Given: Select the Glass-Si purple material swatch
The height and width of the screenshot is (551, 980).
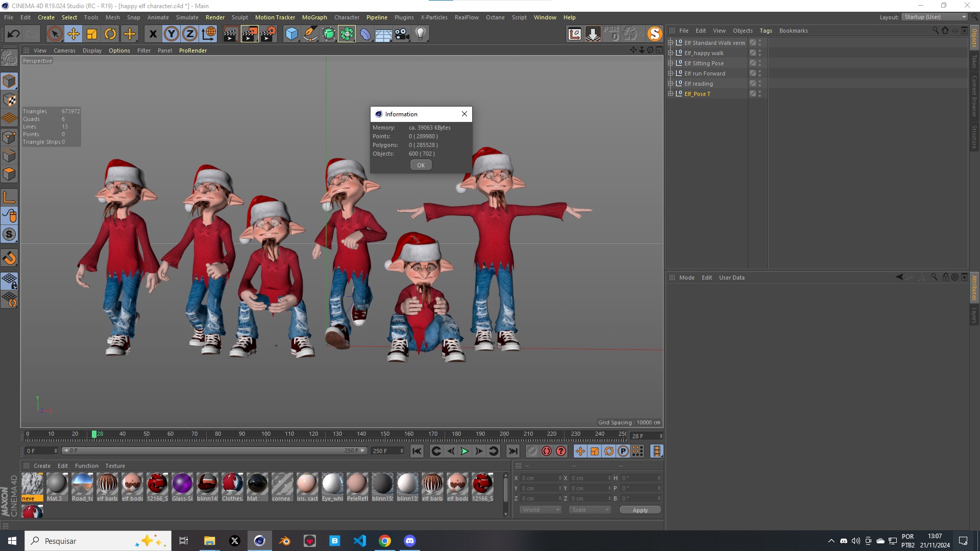Looking at the screenshot, I should click(182, 487).
